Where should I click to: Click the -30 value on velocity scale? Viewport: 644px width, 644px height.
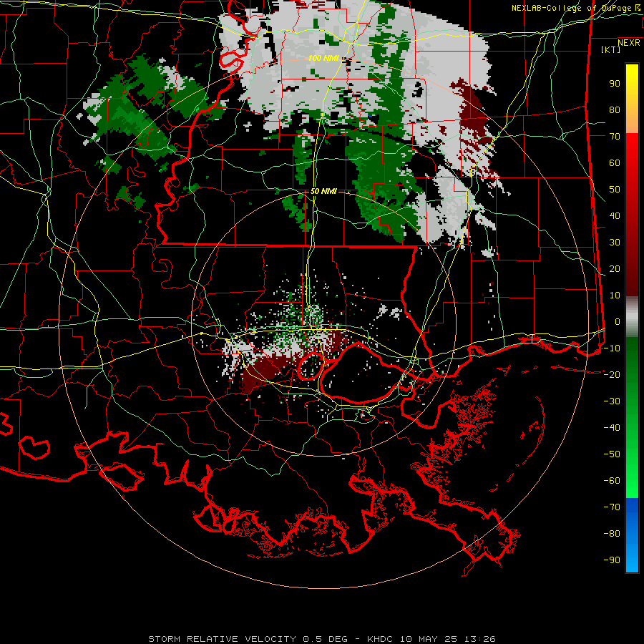(x=612, y=401)
